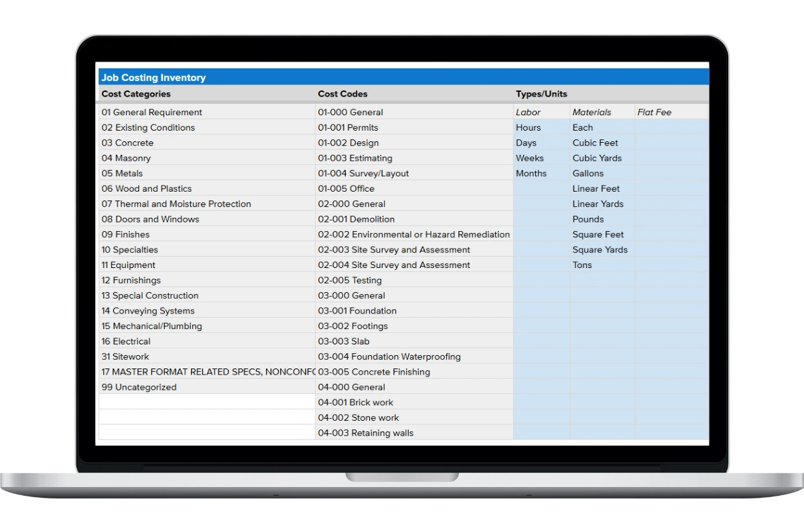
Task: Select the Weeks labor unit cell
Action: (541, 158)
